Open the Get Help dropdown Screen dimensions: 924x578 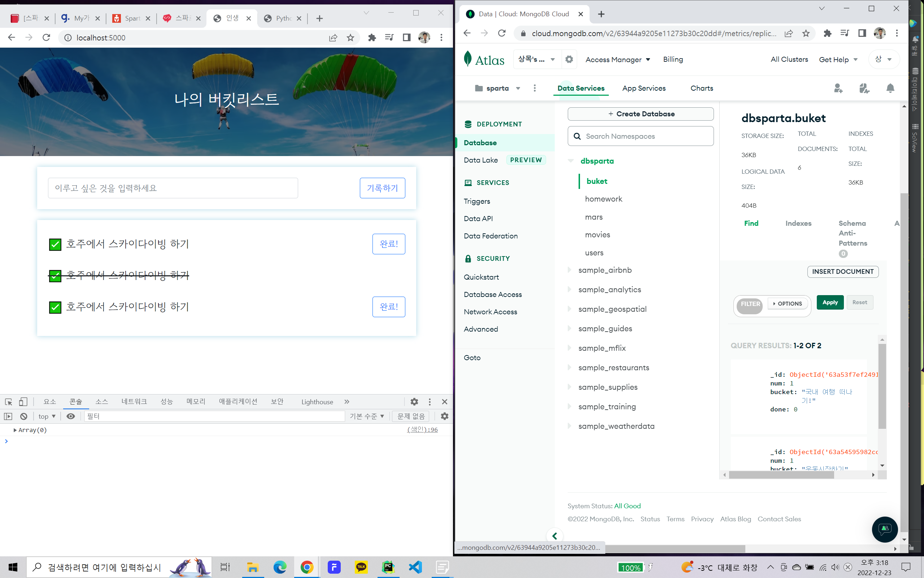pyautogui.click(x=838, y=60)
